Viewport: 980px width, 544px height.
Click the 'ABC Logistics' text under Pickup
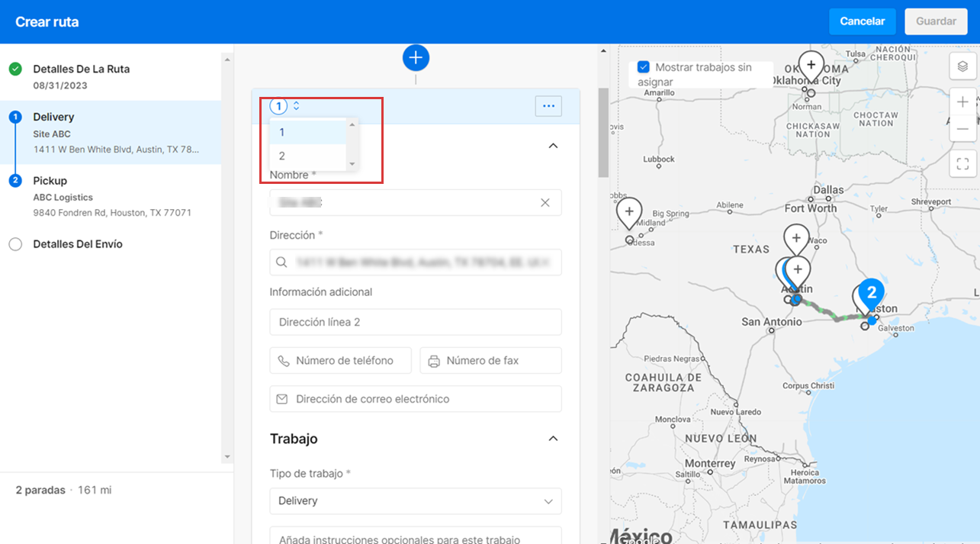tap(63, 197)
